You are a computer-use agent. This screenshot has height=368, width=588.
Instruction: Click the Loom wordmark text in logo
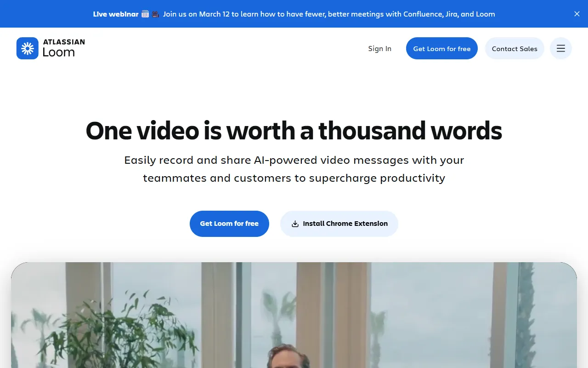[59, 52]
